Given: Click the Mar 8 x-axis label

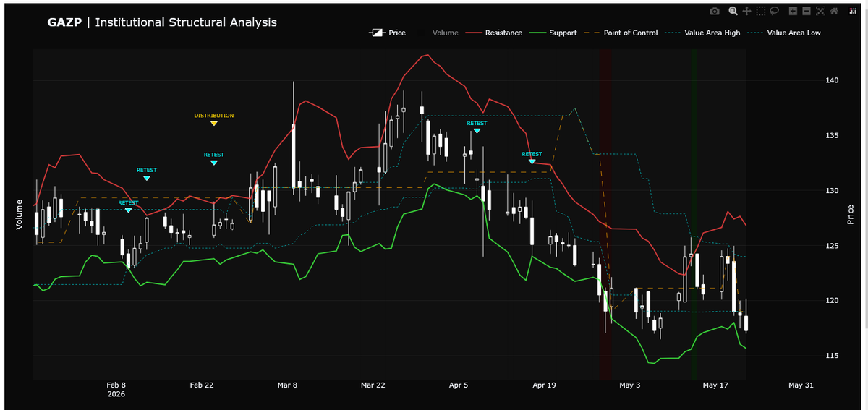Looking at the screenshot, I should point(287,385).
